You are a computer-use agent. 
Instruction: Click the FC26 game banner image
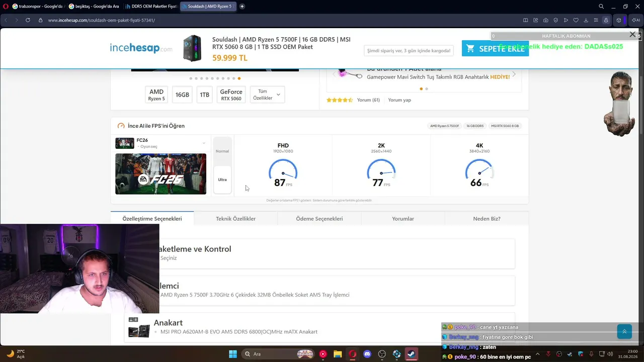(x=160, y=174)
